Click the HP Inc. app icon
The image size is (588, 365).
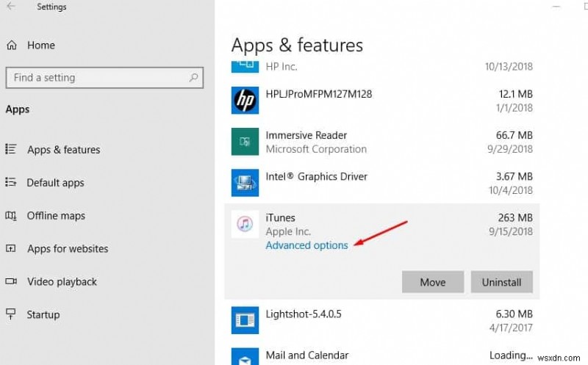coord(245,67)
